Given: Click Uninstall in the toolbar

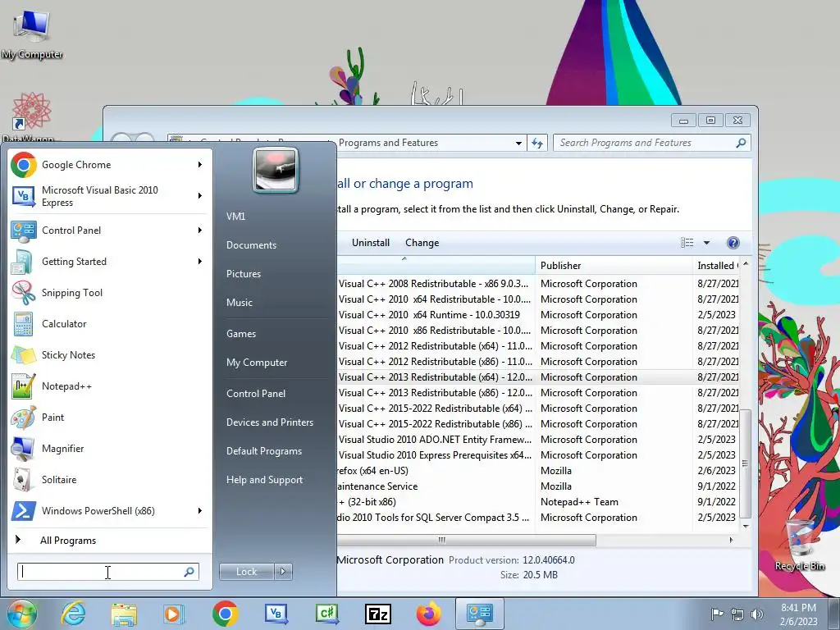Looking at the screenshot, I should coord(371,243).
